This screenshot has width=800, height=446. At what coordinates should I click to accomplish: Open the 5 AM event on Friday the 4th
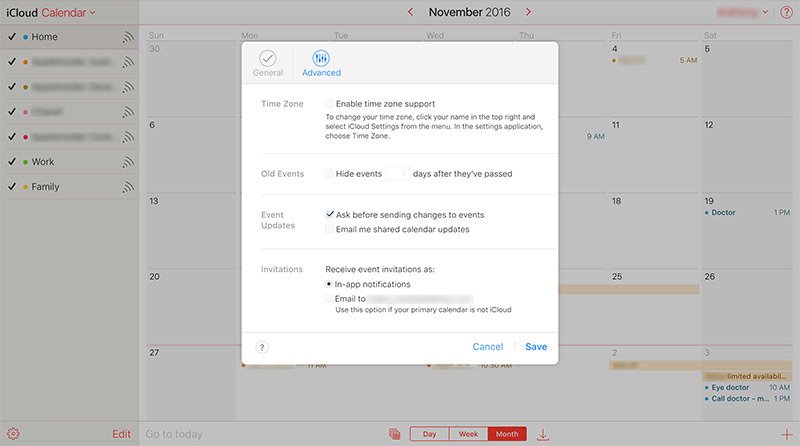655,60
